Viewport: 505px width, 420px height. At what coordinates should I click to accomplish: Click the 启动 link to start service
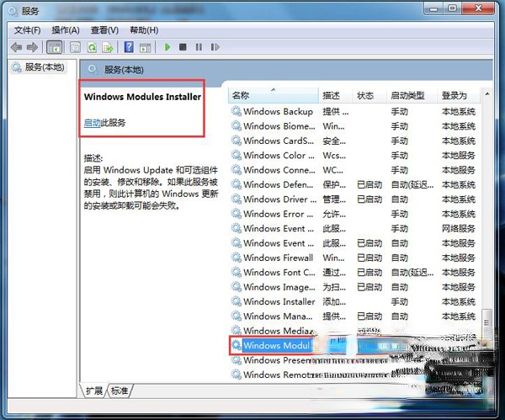click(x=92, y=123)
